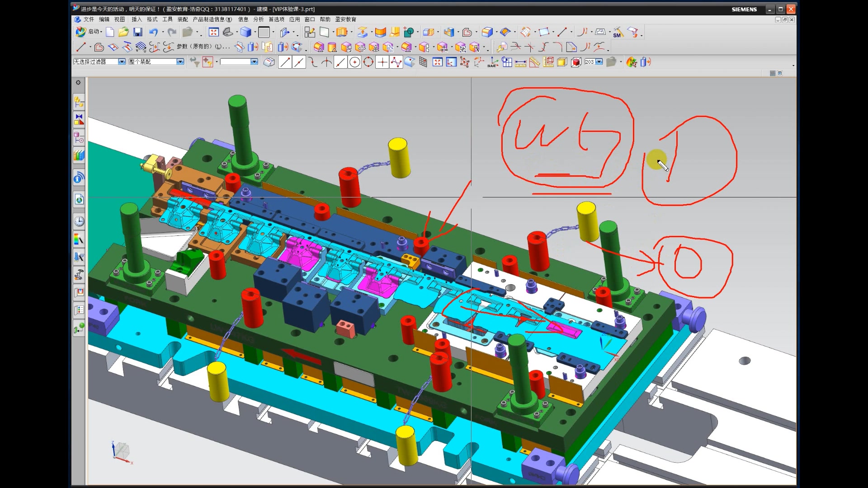The height and width of the screenshot is (488, 868).
Task: Open the Web Browser sidebar tab
Action: (79, 199)
